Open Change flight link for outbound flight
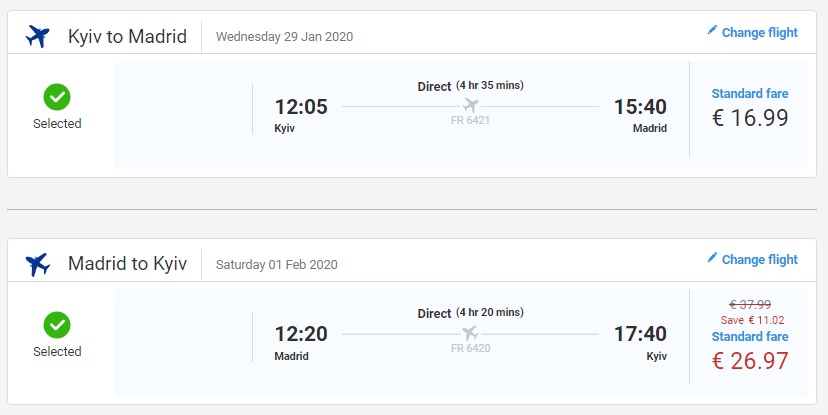 point(759,32)
